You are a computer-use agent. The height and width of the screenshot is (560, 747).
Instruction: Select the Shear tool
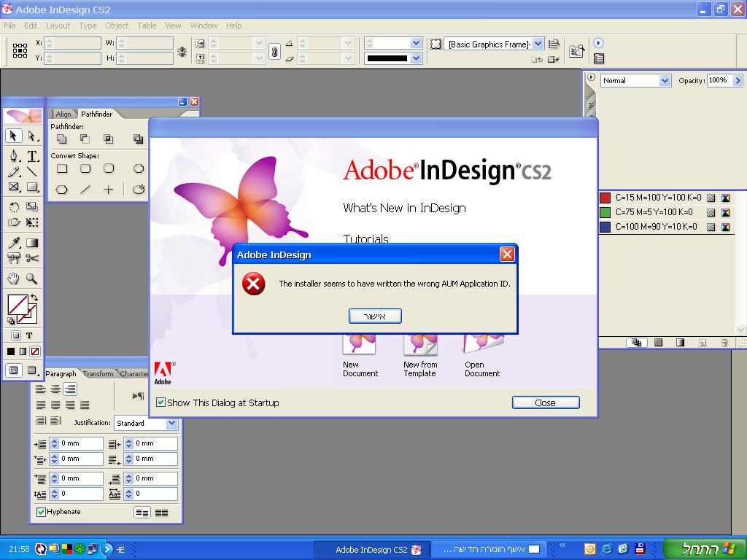[15, 222]
